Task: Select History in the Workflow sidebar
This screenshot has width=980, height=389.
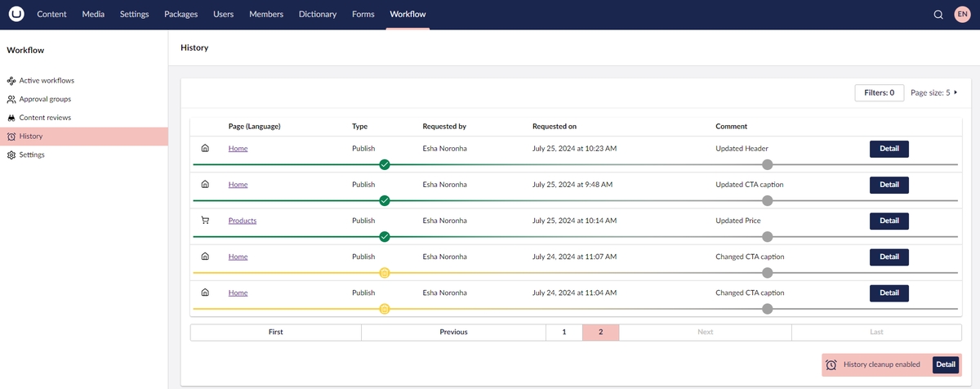Action: [31, 136]
